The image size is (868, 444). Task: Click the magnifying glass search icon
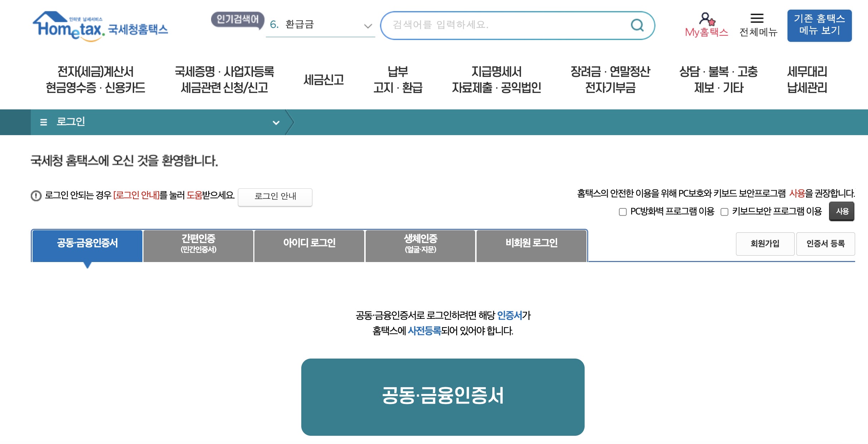pos(637,25)
